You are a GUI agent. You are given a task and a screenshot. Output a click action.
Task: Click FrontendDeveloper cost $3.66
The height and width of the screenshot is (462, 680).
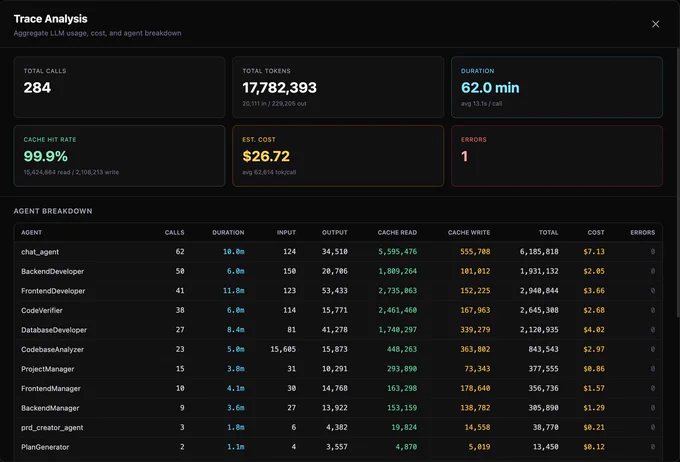point(594,291)
